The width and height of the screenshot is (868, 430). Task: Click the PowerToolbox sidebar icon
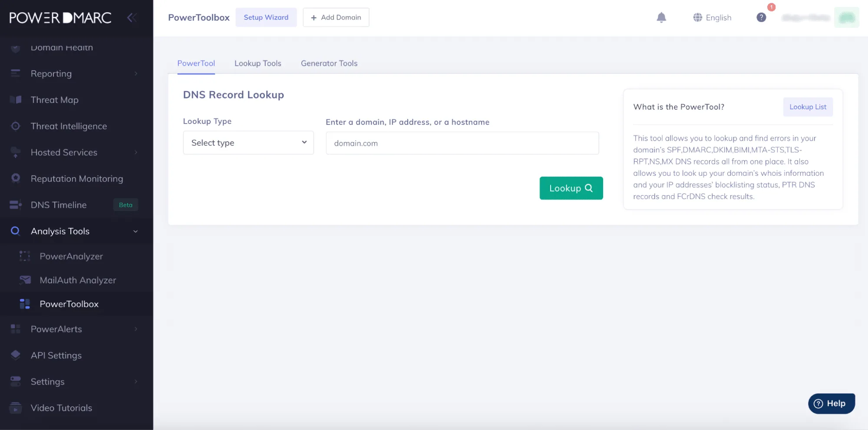(x=25, y=304)
